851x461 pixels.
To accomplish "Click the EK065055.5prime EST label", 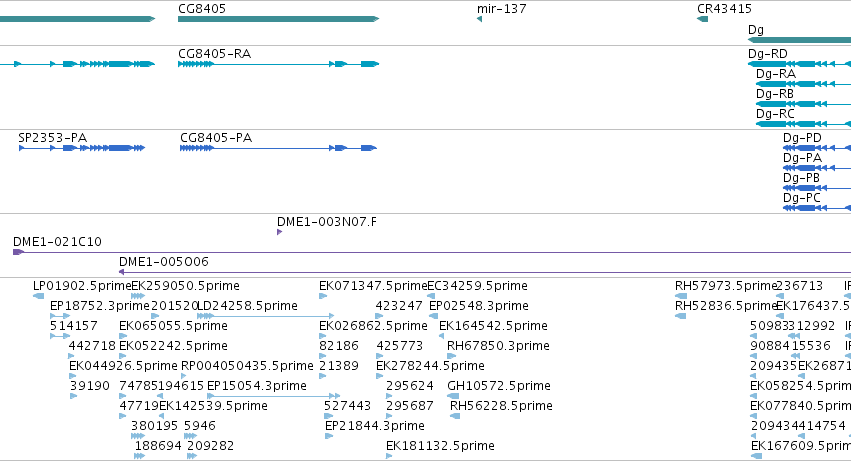I will (x=173, y=326).
